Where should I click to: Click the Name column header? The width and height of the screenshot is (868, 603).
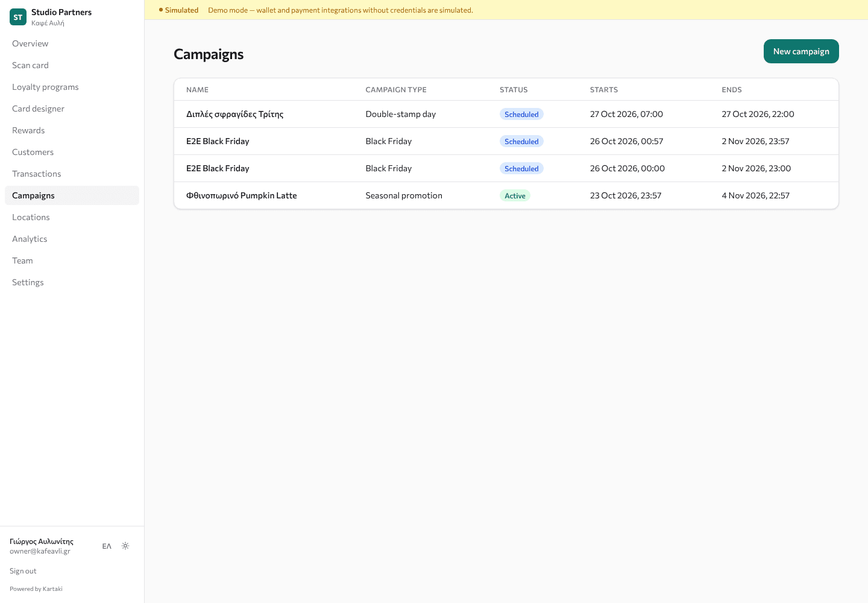pos(197,90)
